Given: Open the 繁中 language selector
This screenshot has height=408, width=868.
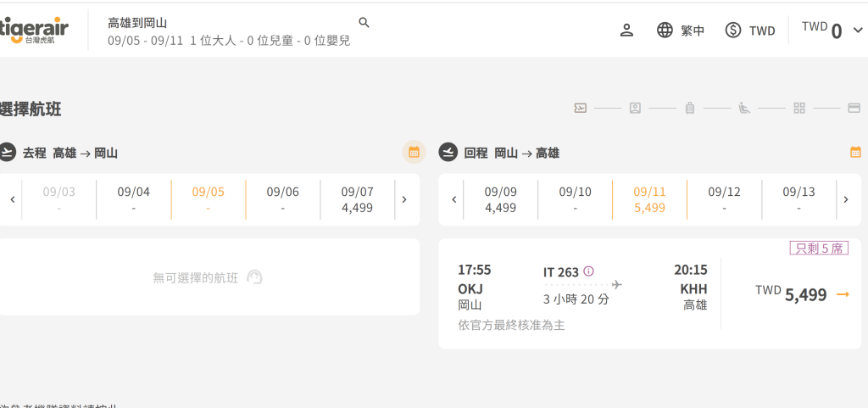Looking at the screenshot, I should coord(681,31).
